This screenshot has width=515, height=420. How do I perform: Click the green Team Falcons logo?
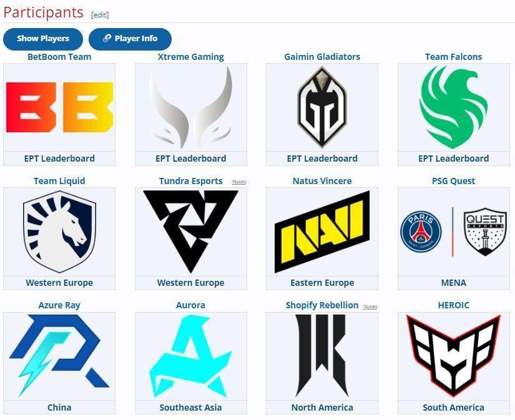454,107
